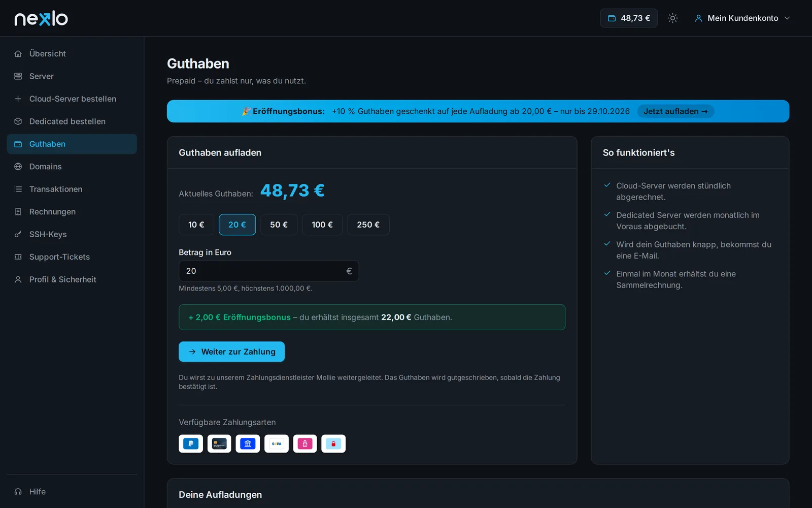Select the Guthaben sidebar entry
The height and width of the screenshot is (508, 812).
pyautogui.click(x=72, y=144)
